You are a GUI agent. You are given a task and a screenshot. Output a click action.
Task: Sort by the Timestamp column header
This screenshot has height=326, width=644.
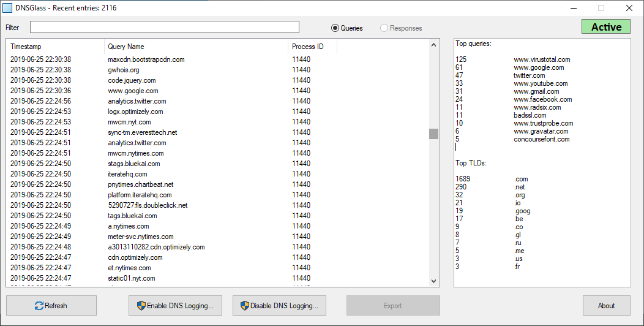pyautogui.click(x=56, y=47)
